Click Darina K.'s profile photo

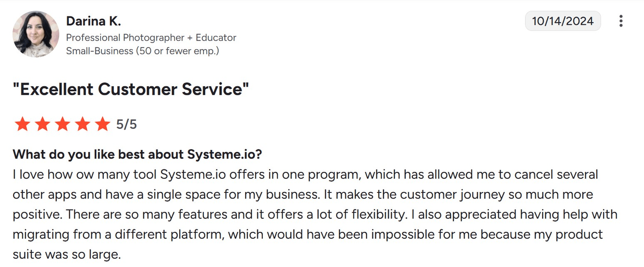coord(36,34)
